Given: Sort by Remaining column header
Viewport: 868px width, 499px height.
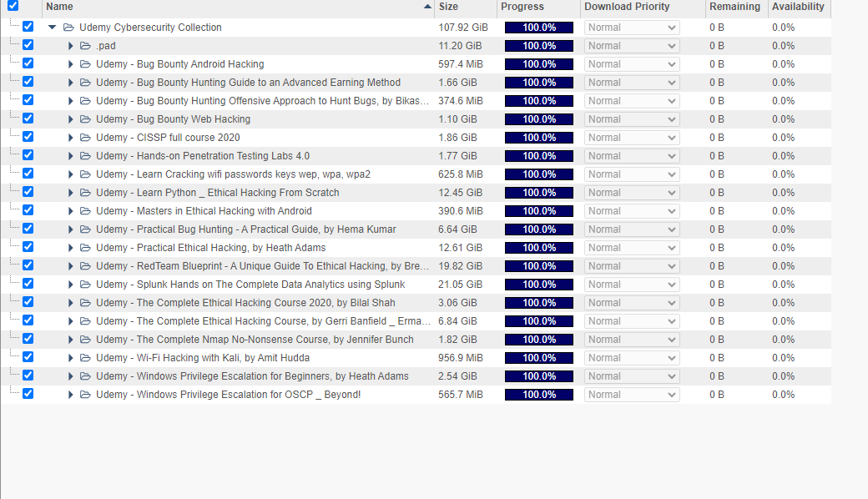Looking at the screenshot, I should (x=737, y=7).
